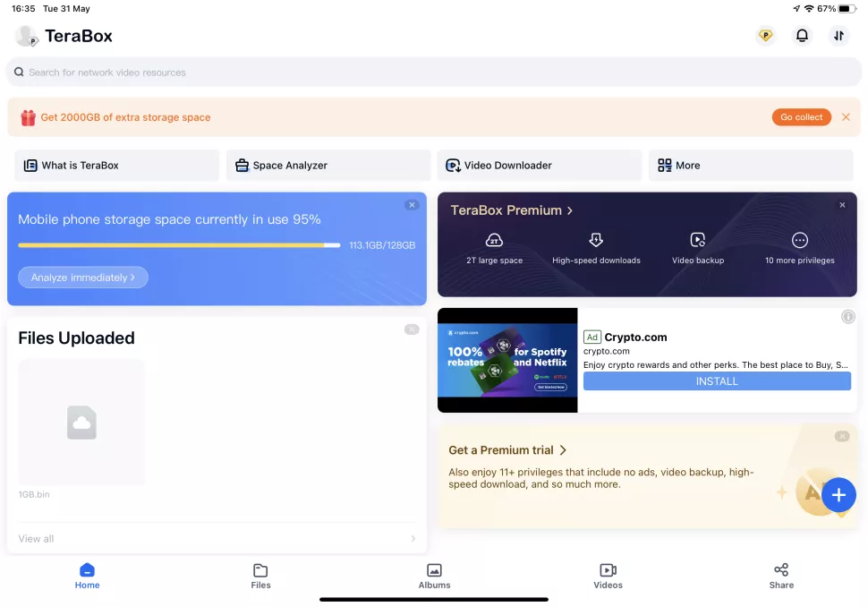Viewport: 868px width, 607px height.
Task: Tap the blue plus upload button
Action: (838, 494)
